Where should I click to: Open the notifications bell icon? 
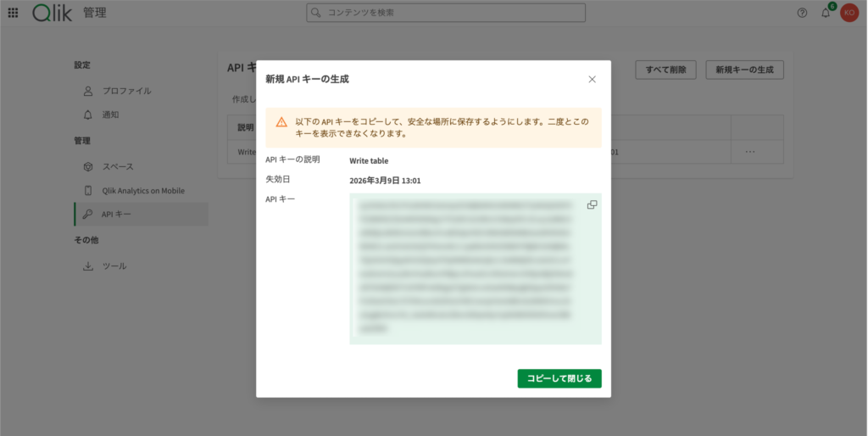pos(825,13)
